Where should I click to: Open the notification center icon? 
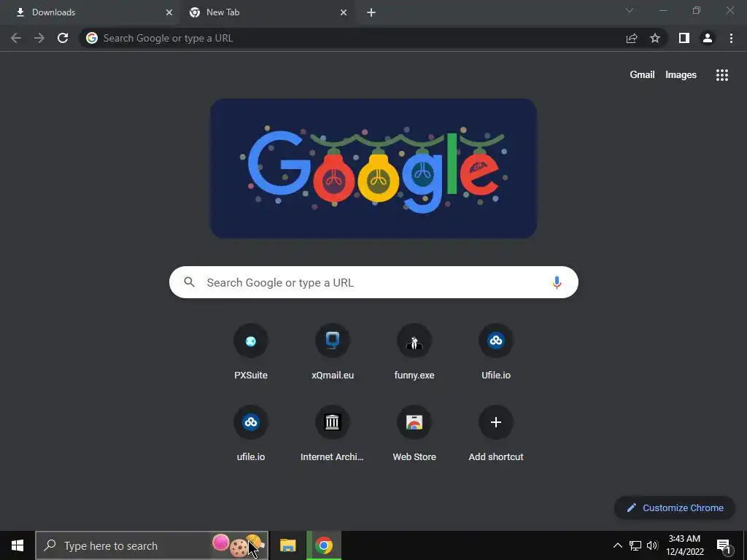tap(724, 545)
